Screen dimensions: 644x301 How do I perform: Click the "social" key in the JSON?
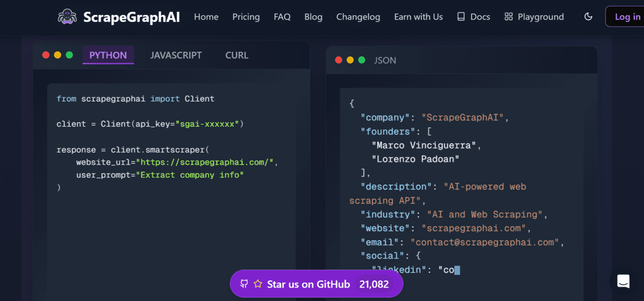pos(383,256)
